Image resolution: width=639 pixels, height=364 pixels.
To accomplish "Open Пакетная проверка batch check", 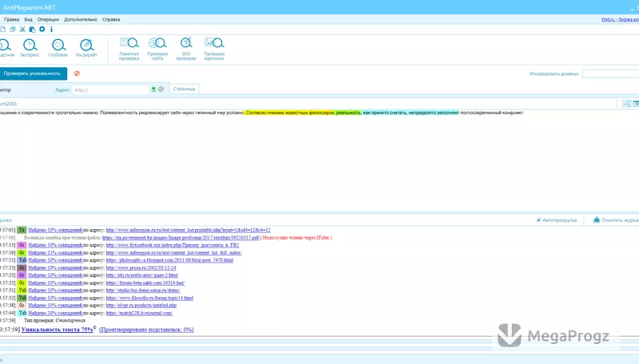I will pos(129,49).
